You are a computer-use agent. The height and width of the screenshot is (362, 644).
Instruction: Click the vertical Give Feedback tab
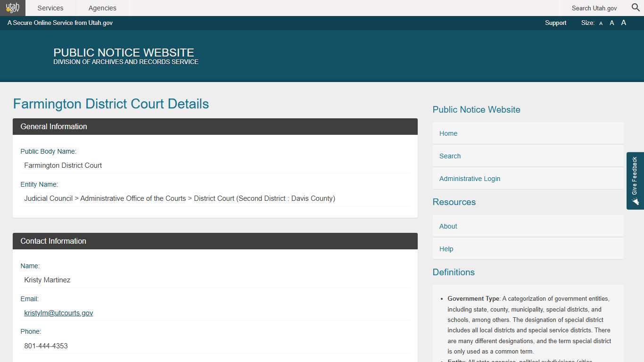pyautogui.click(x=635, y=179)
